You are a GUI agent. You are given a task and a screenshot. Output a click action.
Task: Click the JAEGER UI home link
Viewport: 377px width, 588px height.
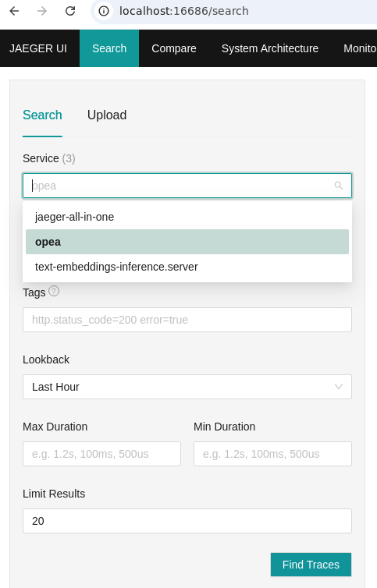click(x=38, y=48)
